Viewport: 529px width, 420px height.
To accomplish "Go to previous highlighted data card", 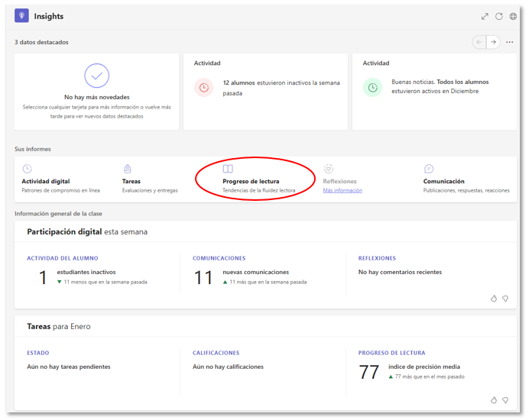I will [479, 42].
